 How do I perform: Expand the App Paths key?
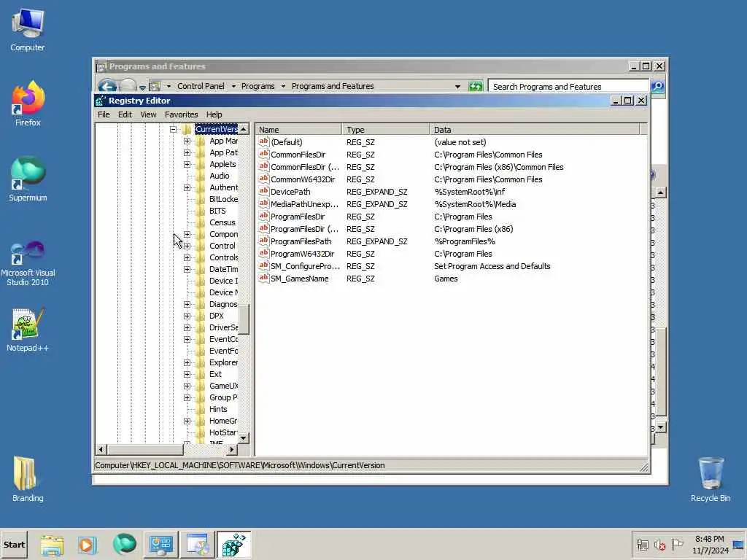tap(187, 152)
